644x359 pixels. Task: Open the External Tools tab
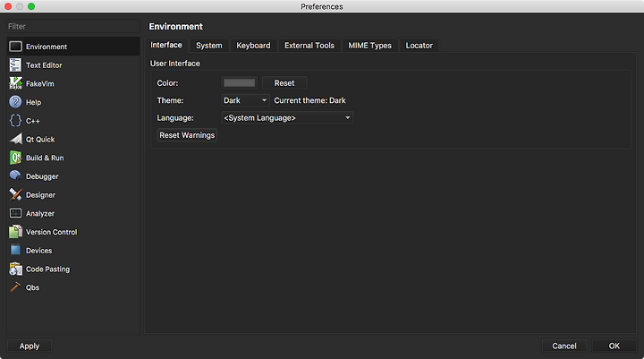(x=309, y=46)
